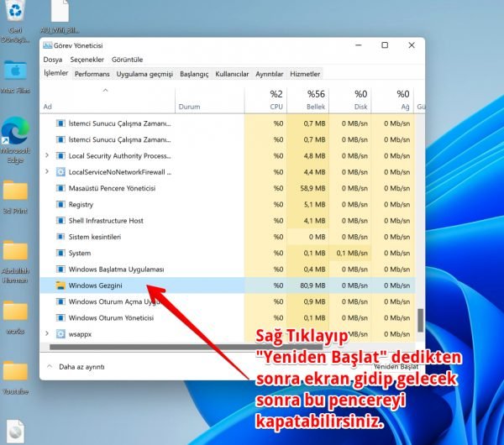
Task: Launch Microsoft Edge from the desktop
Action: 15,130
